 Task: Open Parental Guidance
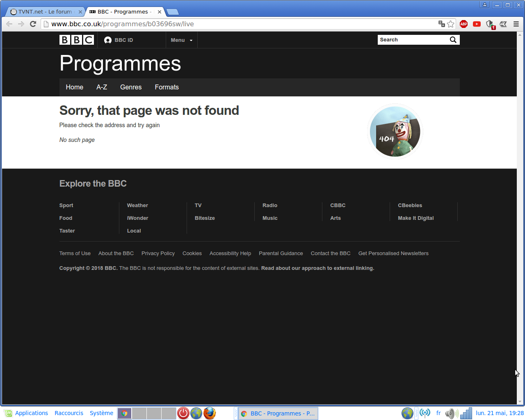coord(281,253)
